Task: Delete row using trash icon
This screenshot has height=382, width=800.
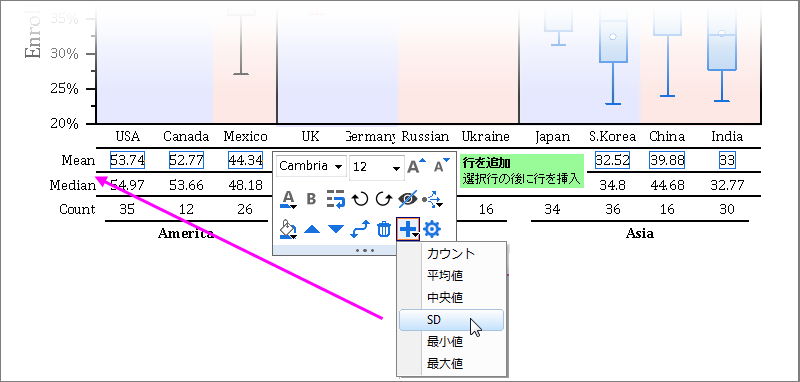Action: pyautogui.click(x=383, y=230)
